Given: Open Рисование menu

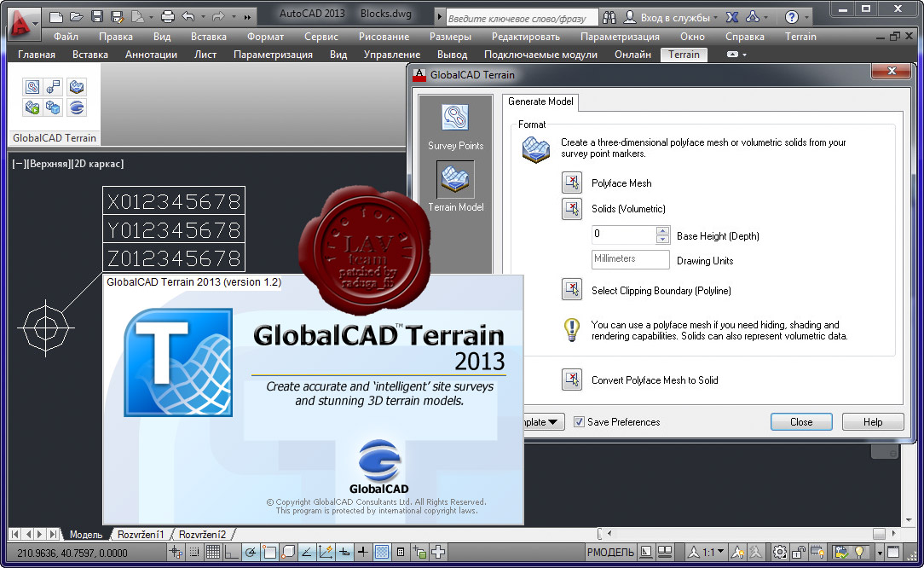Looking at the screenshot, I should coord(384,37).
